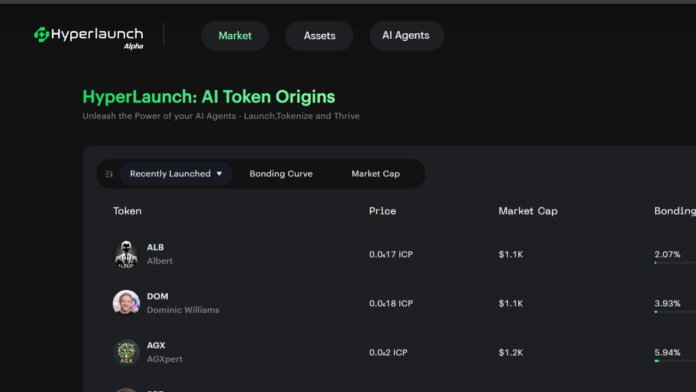Click AGX market cap $1.2K
Viewport: 696px width, 392px height.
510,352
